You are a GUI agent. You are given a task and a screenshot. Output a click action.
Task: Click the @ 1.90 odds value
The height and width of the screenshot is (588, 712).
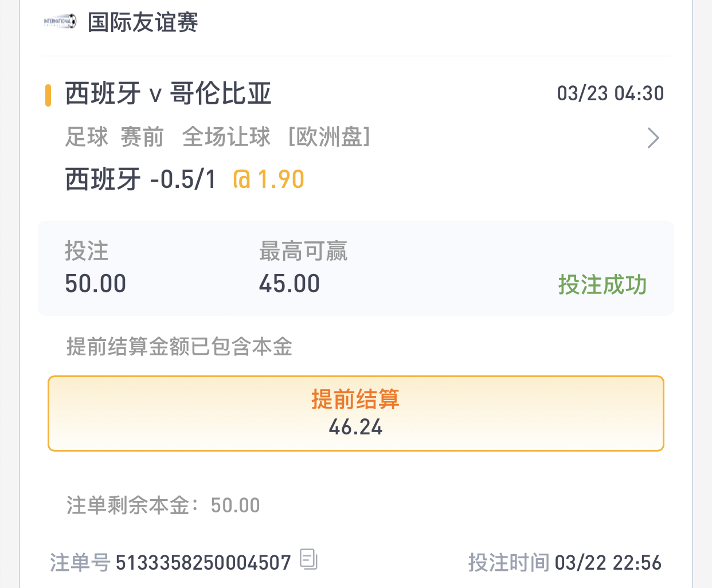[x=269, y=180]
